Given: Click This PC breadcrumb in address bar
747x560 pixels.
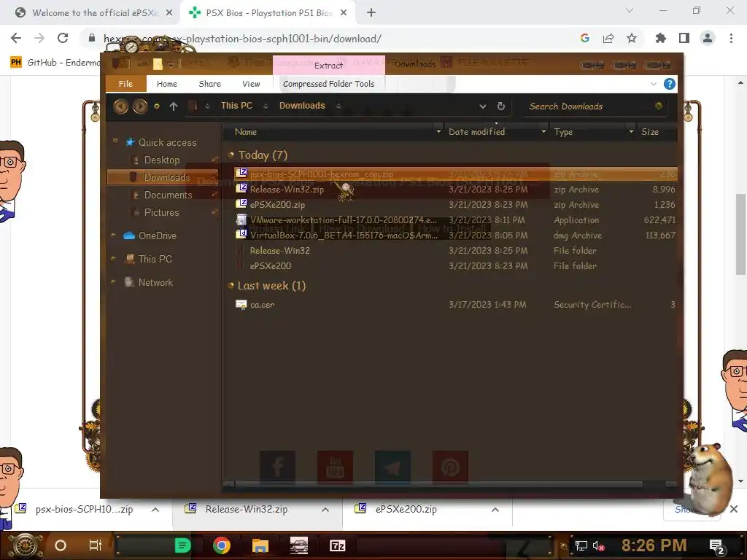Looking at the screenshot, I should coord(237,106).
